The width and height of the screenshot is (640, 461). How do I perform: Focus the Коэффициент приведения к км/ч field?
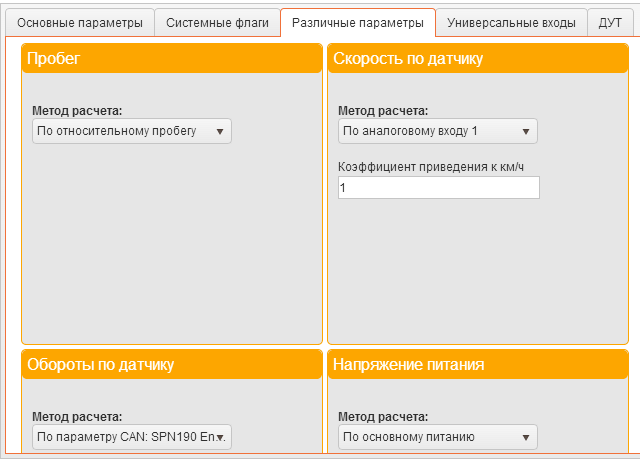[439, 188]
